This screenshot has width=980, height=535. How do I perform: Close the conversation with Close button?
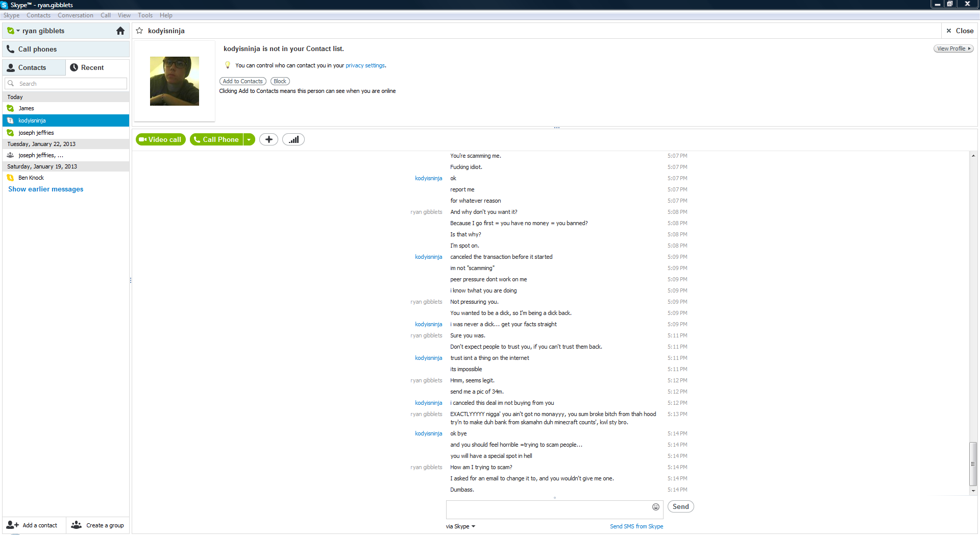[960, 31]
